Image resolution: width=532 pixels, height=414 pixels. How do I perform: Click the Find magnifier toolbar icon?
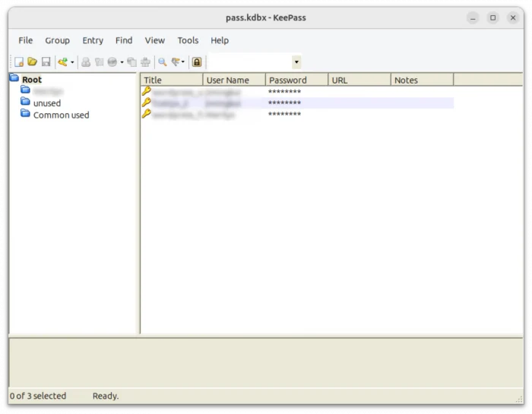point(162,62)
